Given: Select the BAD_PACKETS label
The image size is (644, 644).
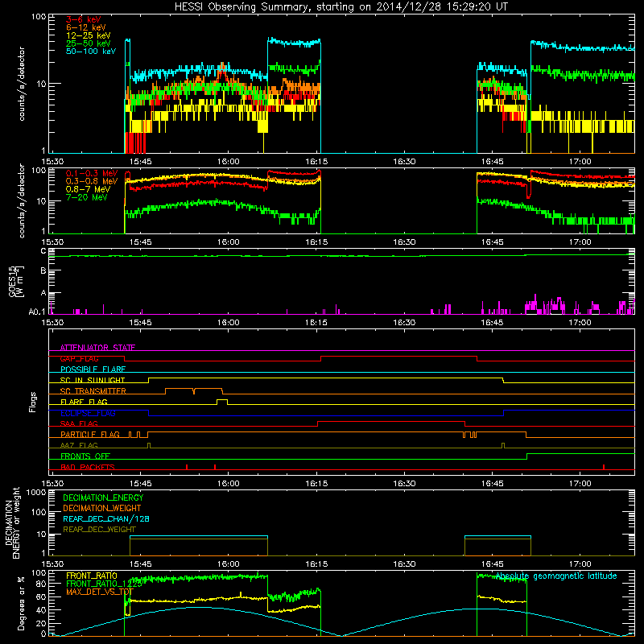Looking at the screenshot, I should pyautogui.click(x=88, y=467).
